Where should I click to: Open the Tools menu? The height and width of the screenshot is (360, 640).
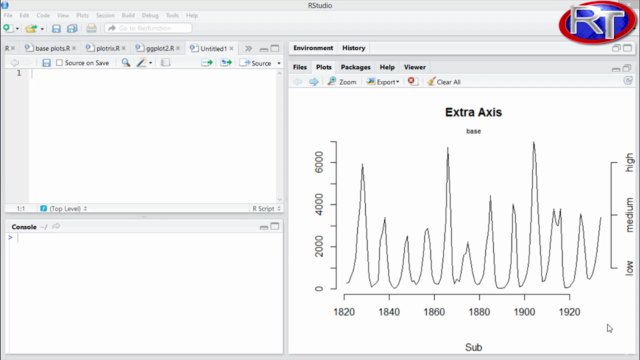(172, 16)
